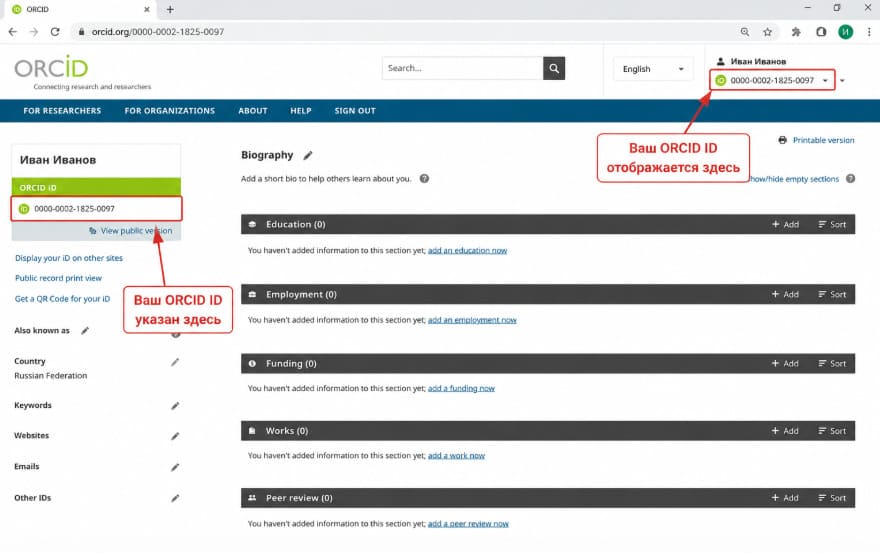Open the Biography help question mark

pyautogui.click(x=424, y=179)
